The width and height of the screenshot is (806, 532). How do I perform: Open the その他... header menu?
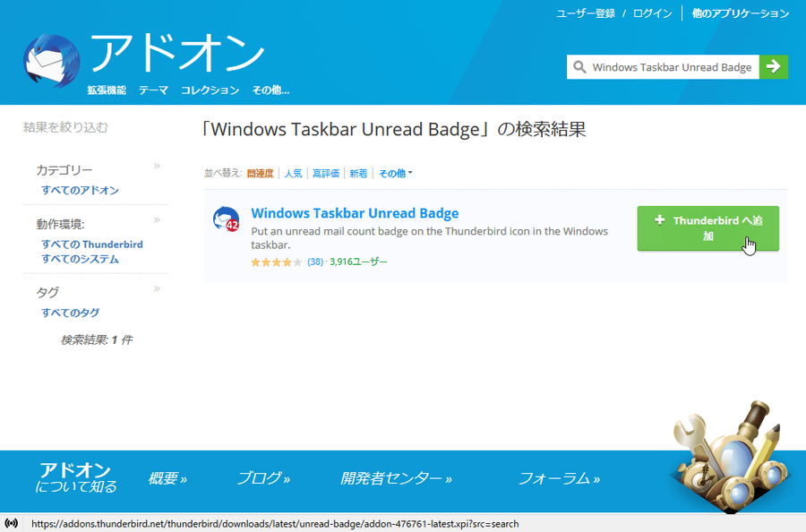point(270,90)
